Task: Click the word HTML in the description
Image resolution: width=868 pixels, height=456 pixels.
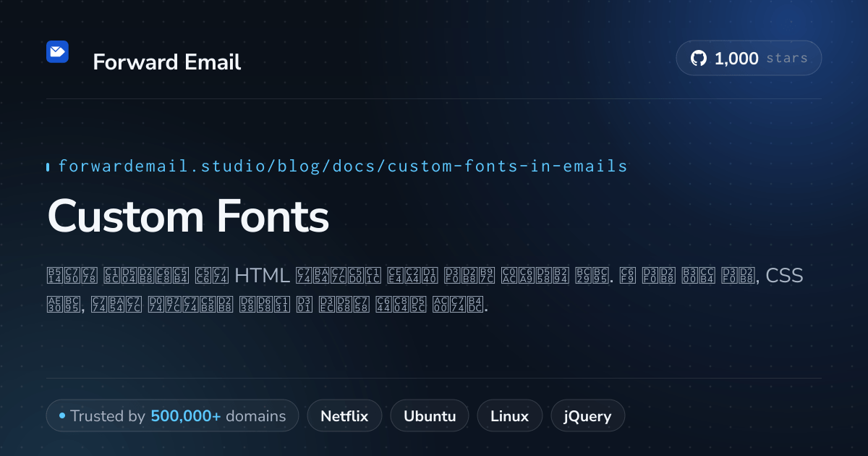Action: [x=263, y=276]
